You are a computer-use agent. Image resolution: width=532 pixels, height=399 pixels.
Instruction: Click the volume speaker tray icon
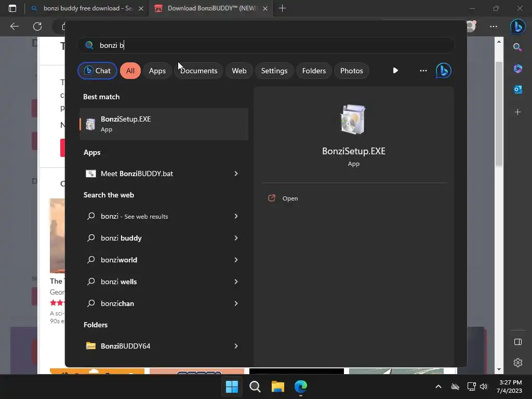click(484, 387)
